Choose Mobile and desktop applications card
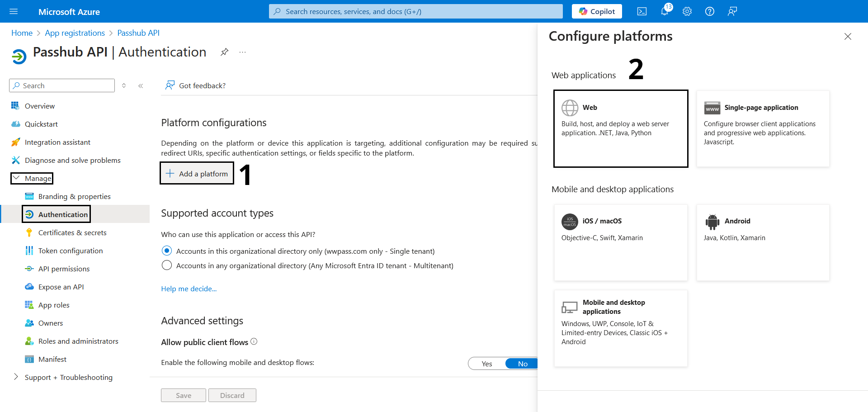 point(621,328)
